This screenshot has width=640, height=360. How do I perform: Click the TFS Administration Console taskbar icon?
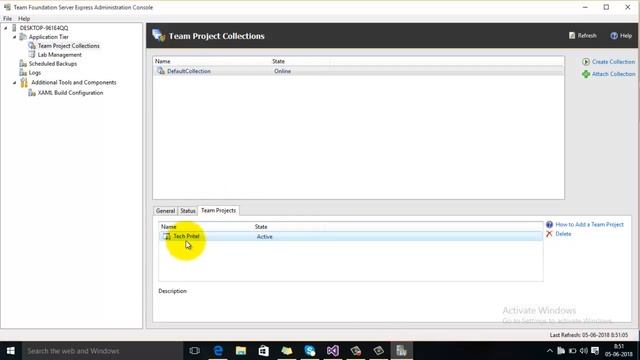click(401, 351)
